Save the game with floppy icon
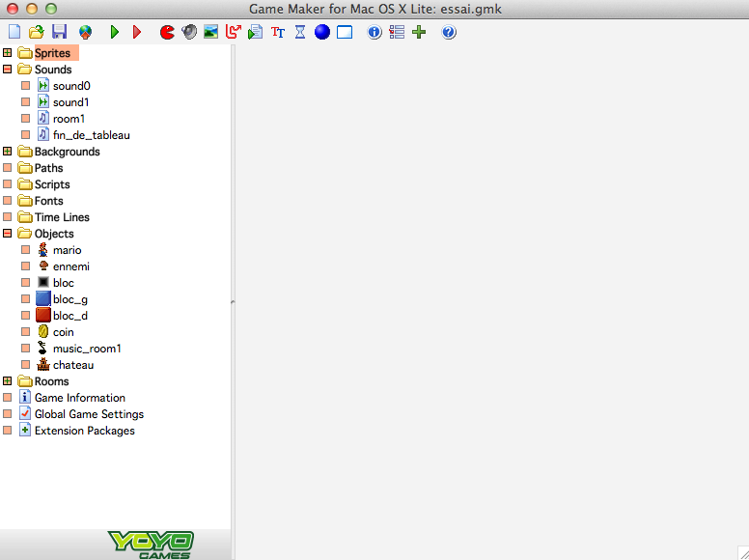The width and height of the screenshot is (749, 560). pos(59,32)
